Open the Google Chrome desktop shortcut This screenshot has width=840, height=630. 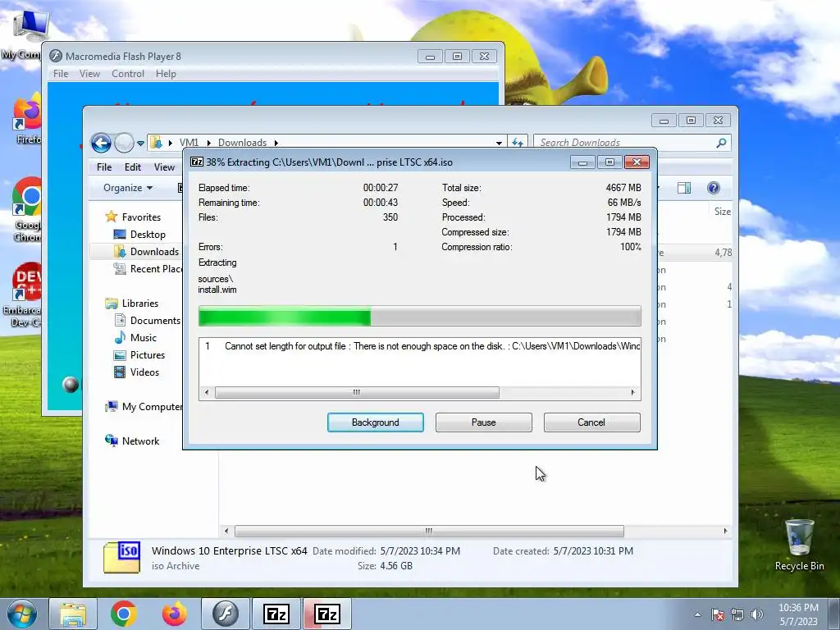pyautogui.click(x=27, y=210)
